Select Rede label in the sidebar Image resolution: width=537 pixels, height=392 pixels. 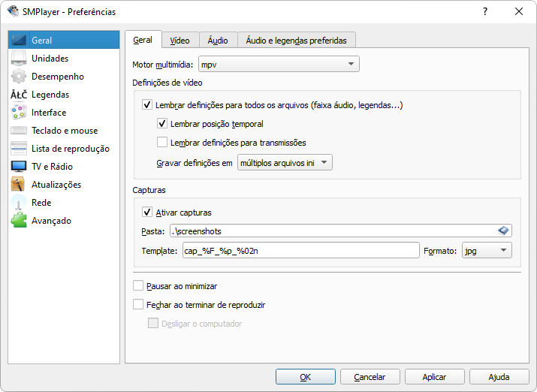point(41,202)
